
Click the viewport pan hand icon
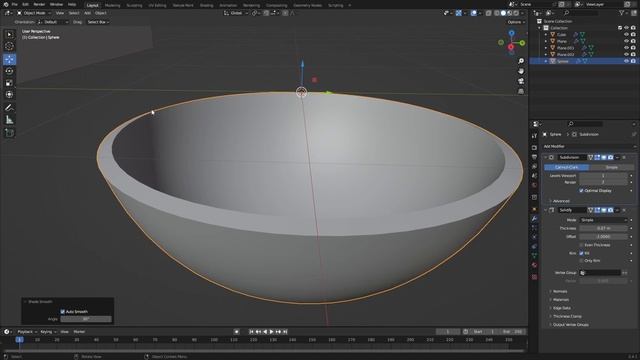tap(521, 71)
